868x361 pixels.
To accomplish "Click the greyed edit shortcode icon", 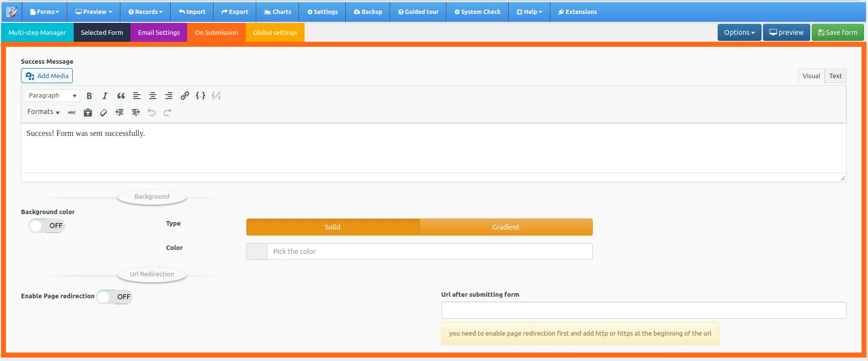I will click(x=217, y=96).
